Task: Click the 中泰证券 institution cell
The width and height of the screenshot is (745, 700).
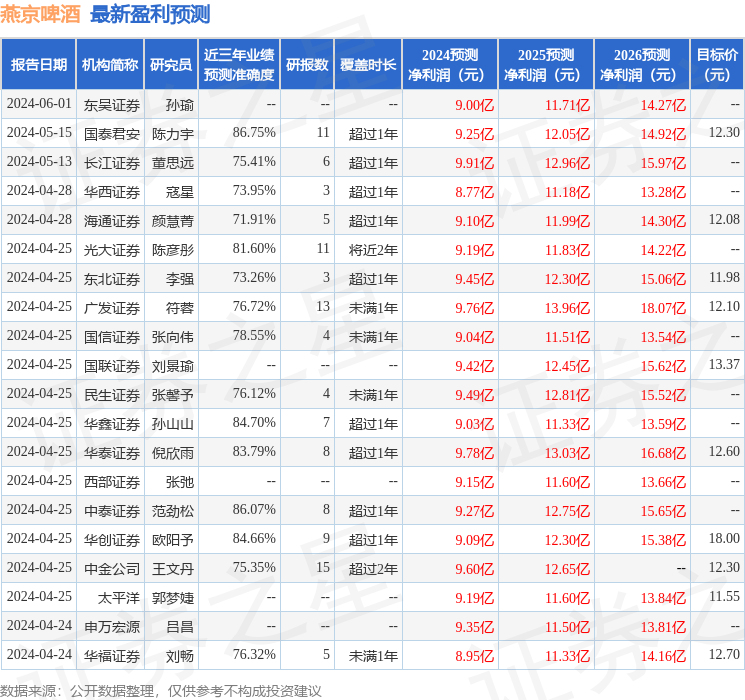Action: click(x=112, y=510)
